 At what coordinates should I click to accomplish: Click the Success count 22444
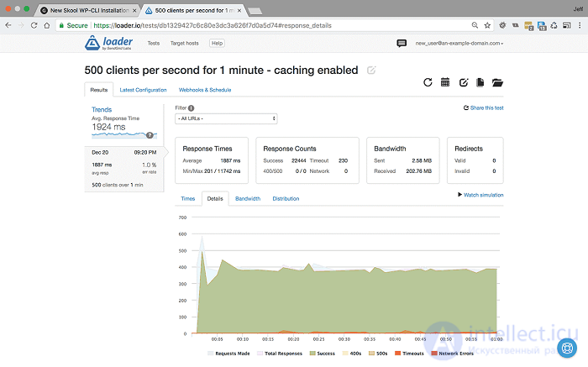tap(298, 160)
